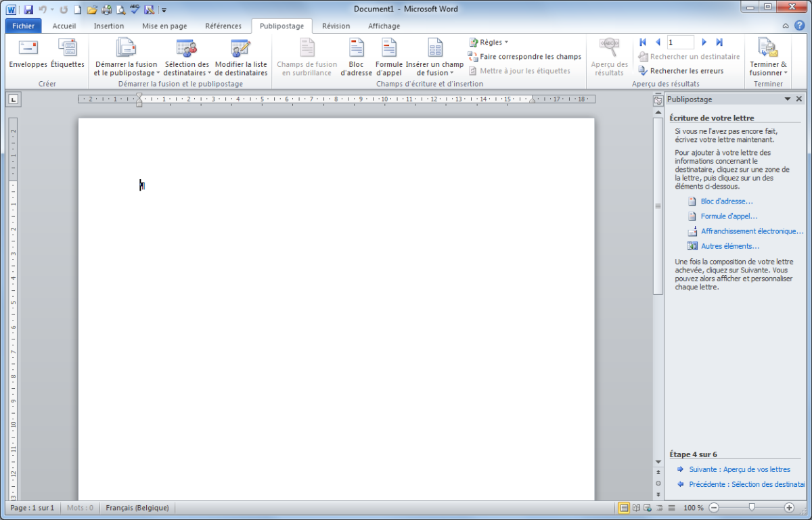Insert a Formule d'appel from the ribbon

(389, 57)
